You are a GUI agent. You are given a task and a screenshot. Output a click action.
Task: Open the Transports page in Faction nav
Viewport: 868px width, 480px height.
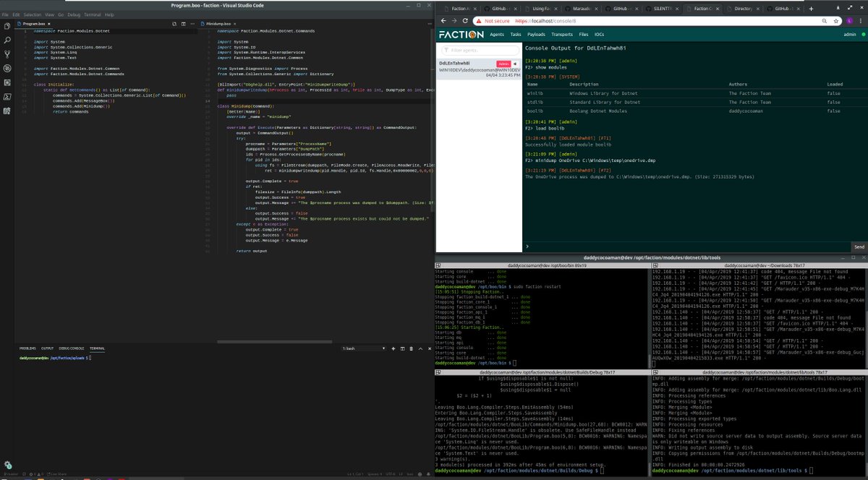(x=562, y=34)
